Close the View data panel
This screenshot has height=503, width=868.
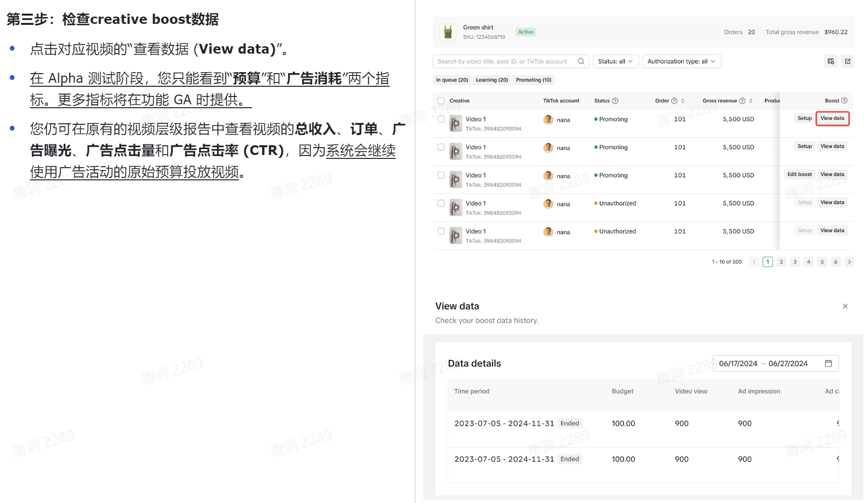845,306
